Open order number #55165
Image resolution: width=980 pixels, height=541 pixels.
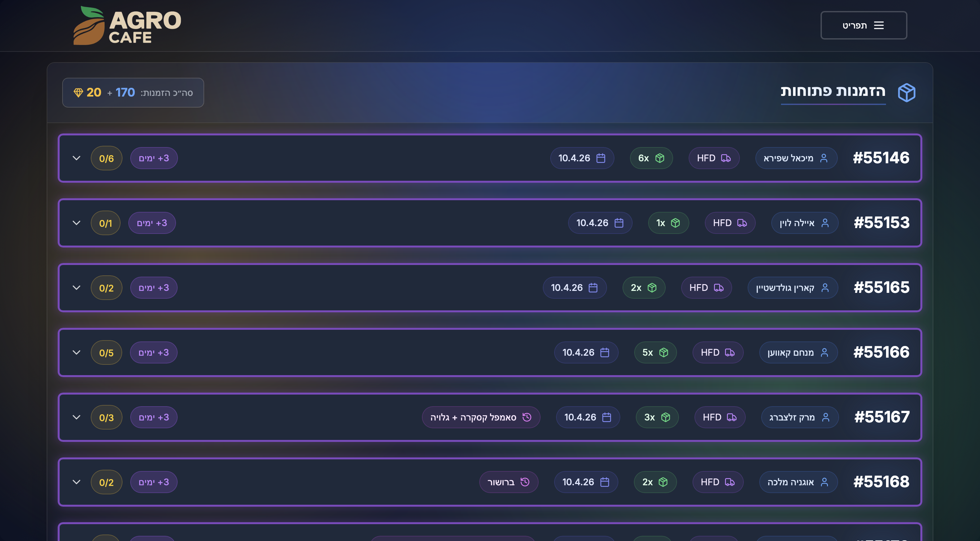pyautogui.click(x=881, y=288)
